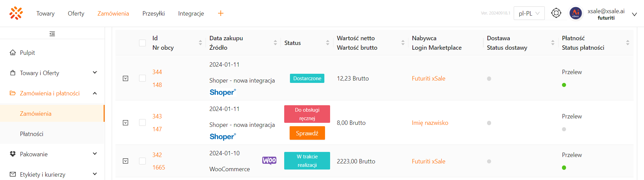
Task: Go to Płatności in the sidebar
Action: click(x=32, y=134)
